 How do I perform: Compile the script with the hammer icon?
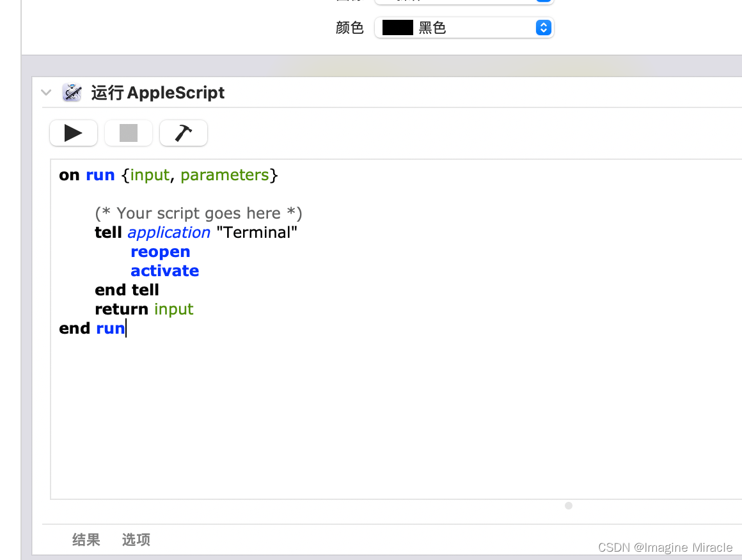click(x=184, y=133)
